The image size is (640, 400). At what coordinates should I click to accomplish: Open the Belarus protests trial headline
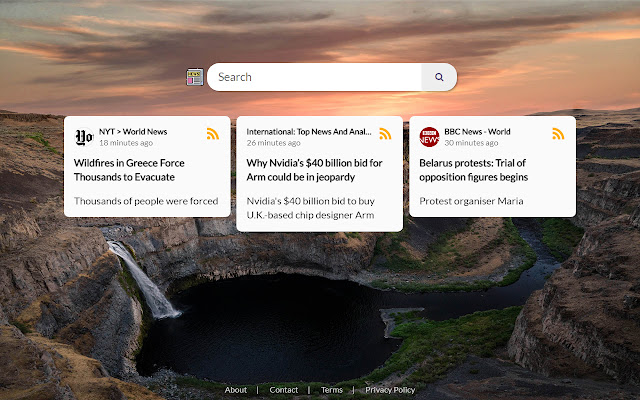[x=473, y=169]
